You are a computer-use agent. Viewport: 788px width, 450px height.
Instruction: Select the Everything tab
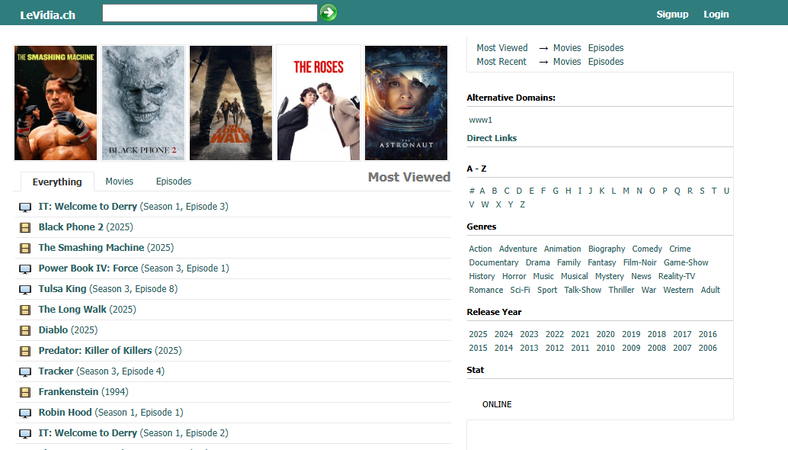pyautogui.click(x=57, y=182)
